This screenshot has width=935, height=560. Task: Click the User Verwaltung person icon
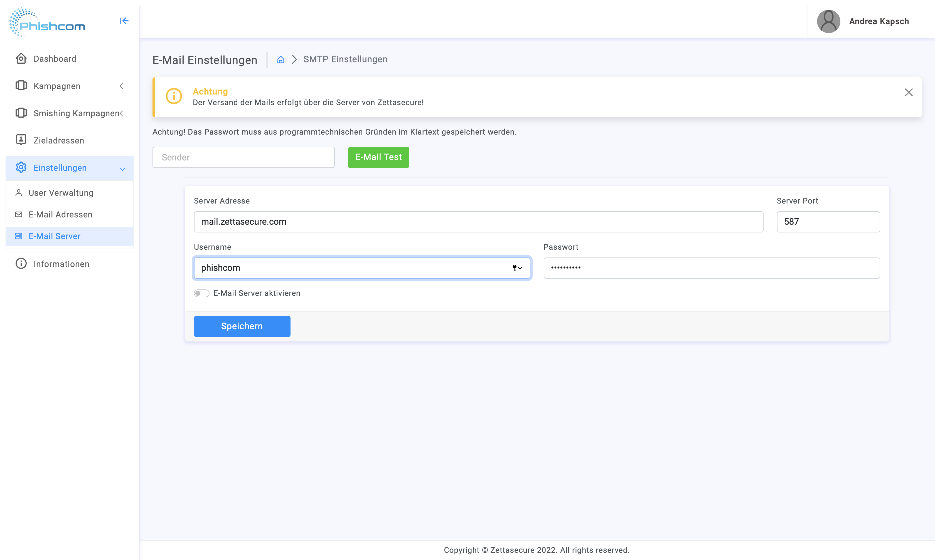pos(18,192)
